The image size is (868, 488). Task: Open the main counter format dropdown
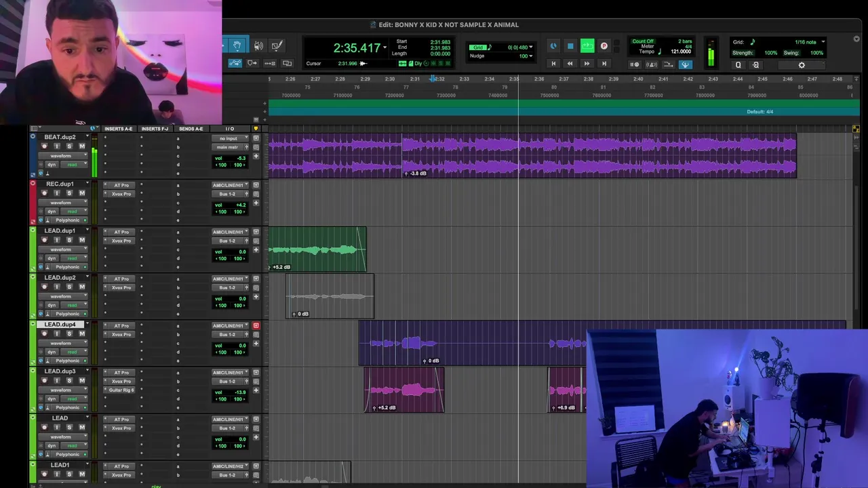click(x=384, y=47)
